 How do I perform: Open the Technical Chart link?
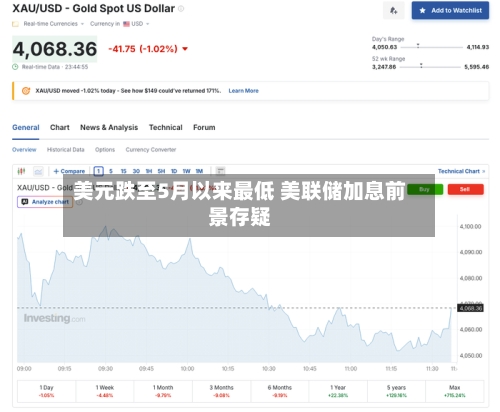coord(461,171)
